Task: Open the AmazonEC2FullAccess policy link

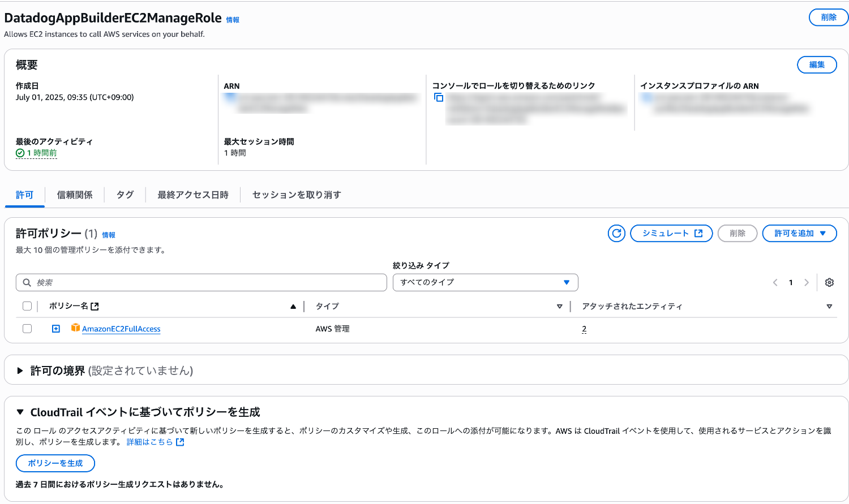Action: click(x=121, y=329)
